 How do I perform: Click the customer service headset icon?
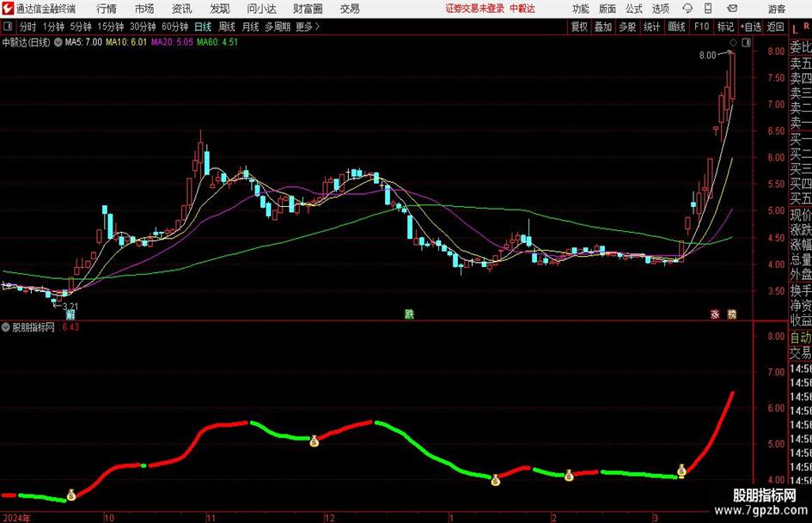pos(687,9)
